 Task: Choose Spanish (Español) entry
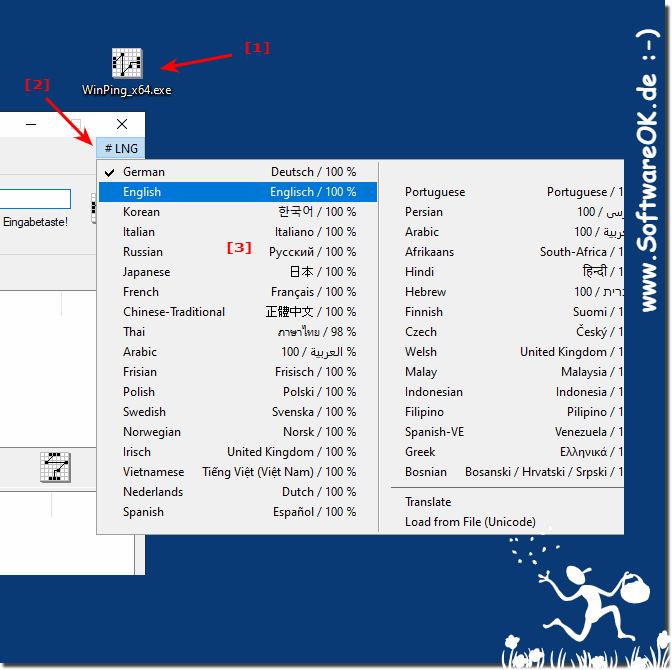coord(238,512)
